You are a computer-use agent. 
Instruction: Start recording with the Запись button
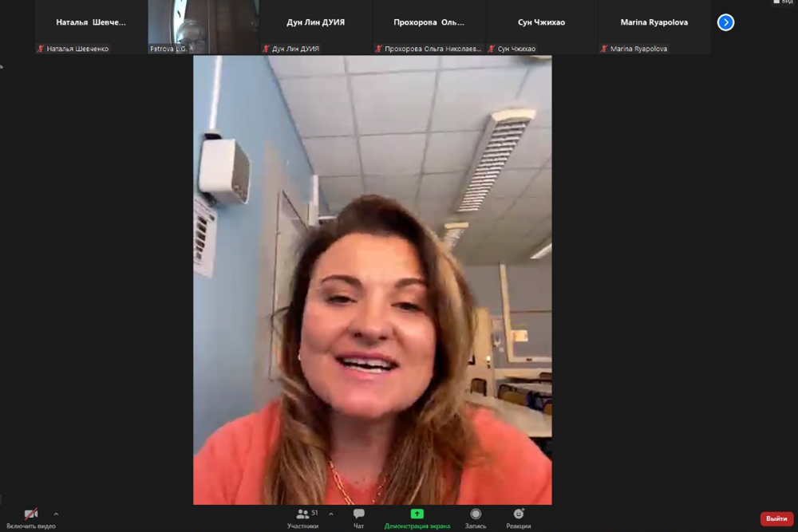[x=476, y=517]
